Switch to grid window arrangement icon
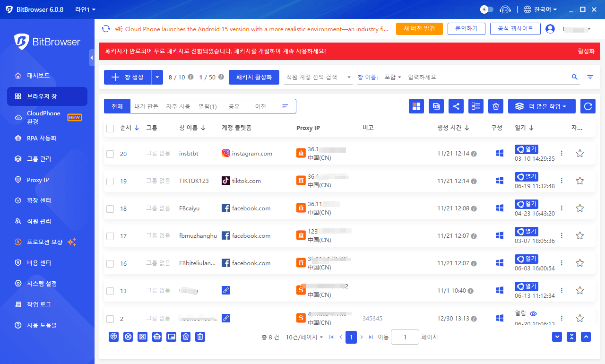Viewport: 605px width, 364px height. point(416,106)
